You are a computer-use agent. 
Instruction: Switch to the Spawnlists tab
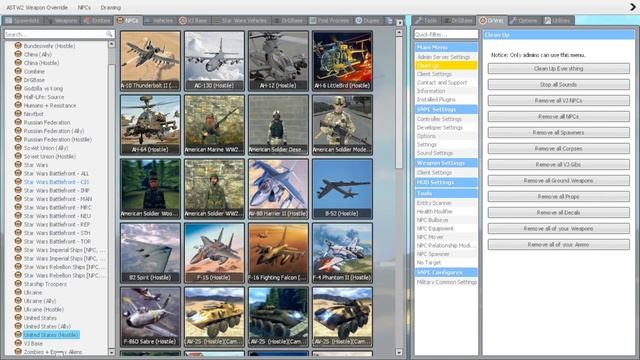[23, 20]
